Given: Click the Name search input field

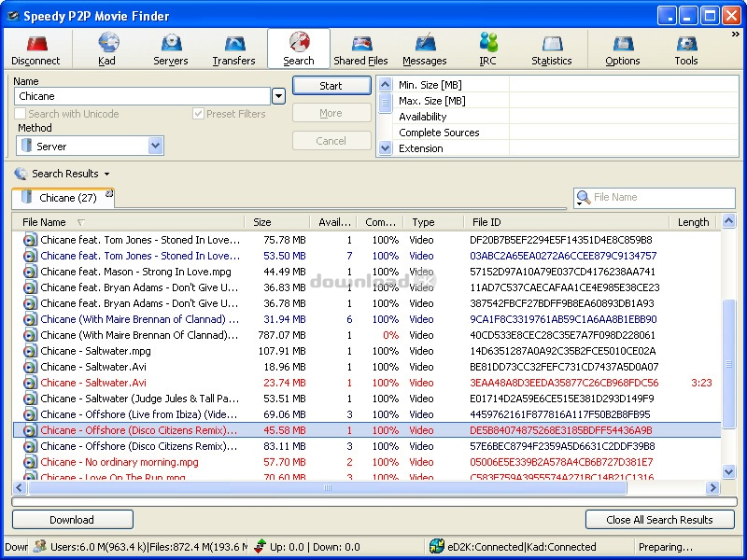Looking at the screenshot, I should (x=143, y=96).
